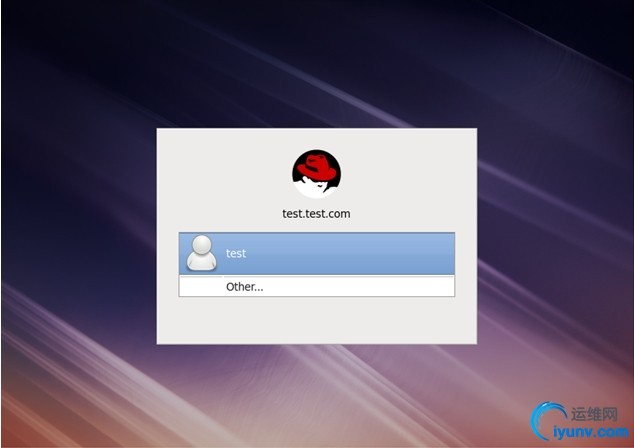Screen dimensions: 634x448
Task: Click the test.test.com hostname text
Action: tap(316, 213)
